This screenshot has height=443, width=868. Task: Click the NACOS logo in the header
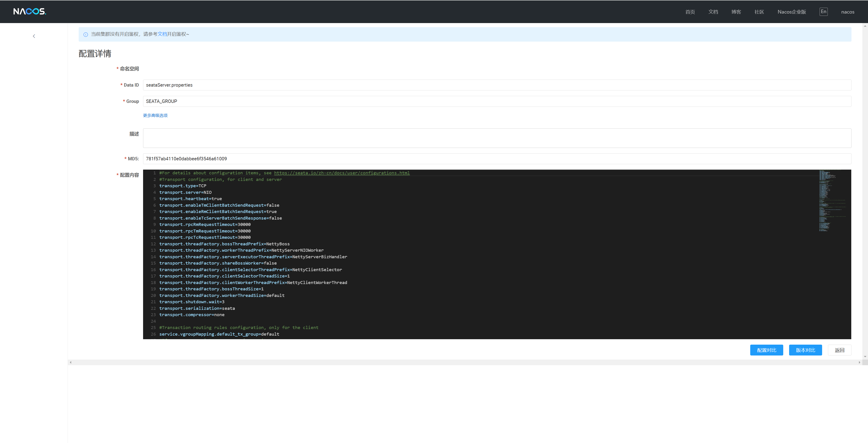30,11
